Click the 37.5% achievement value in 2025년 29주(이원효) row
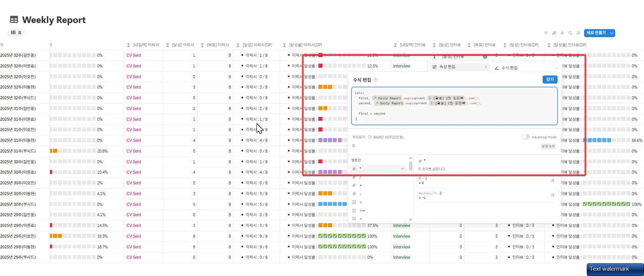644x276 pixels. coord(372,225)
